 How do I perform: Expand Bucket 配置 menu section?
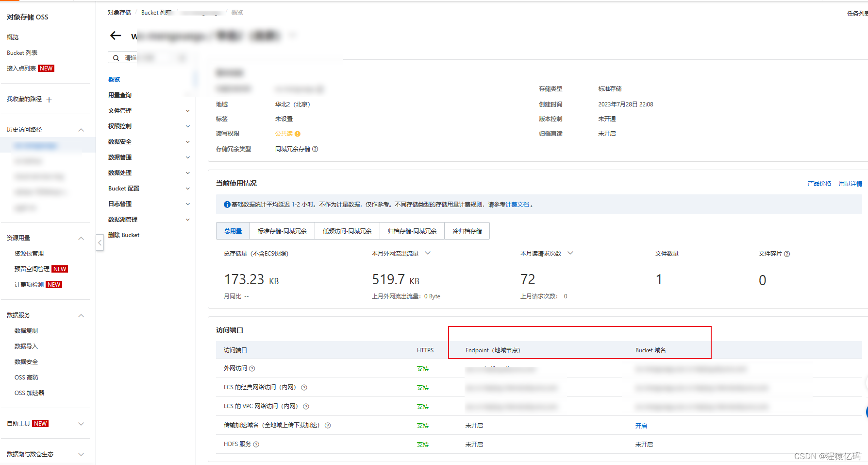188,189
